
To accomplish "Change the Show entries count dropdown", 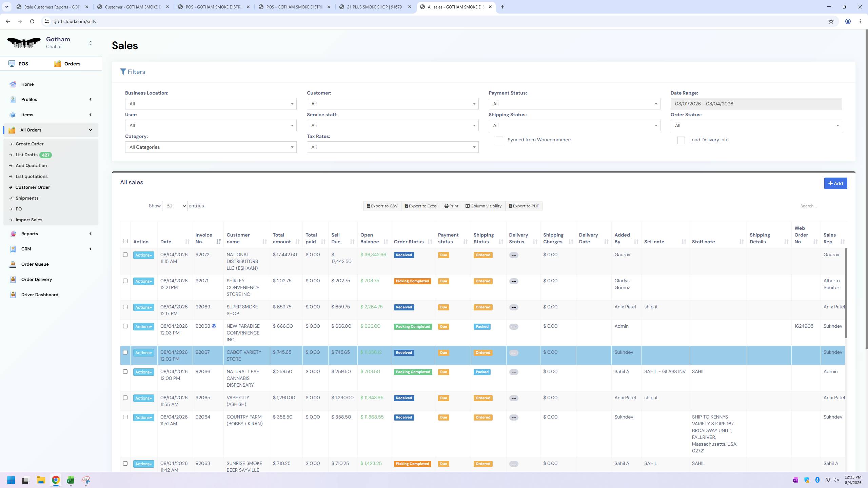I will [x=175, y=206].
